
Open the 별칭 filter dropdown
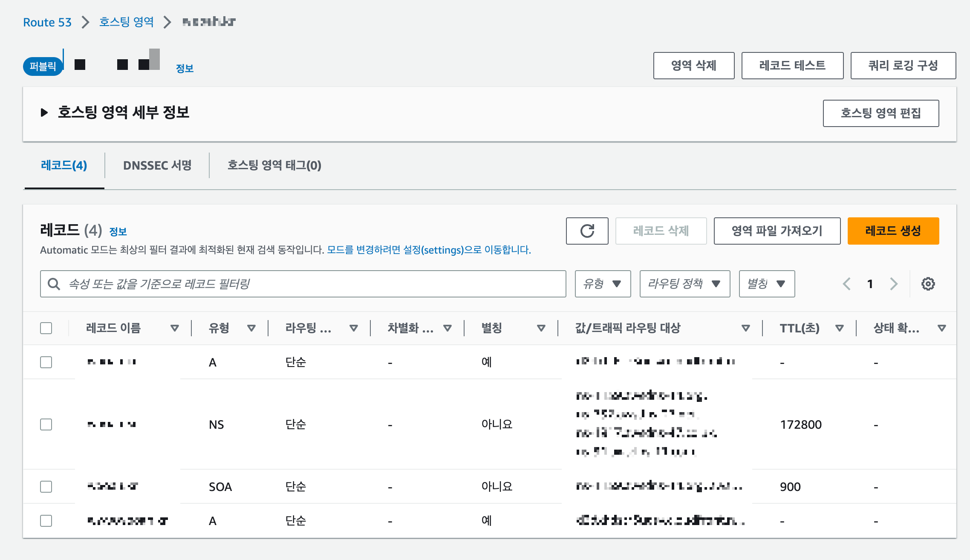(766, 284)
